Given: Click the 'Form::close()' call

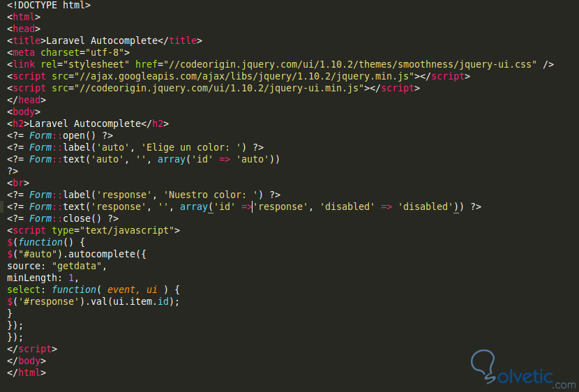Looking at the screenshot, I should coord(66,218).
